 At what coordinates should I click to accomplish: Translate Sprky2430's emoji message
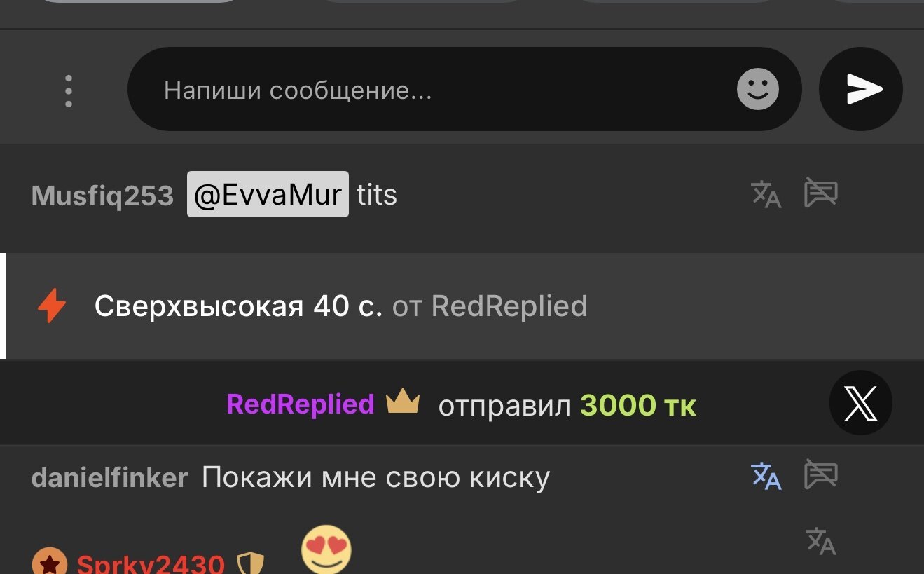point(821,541)
